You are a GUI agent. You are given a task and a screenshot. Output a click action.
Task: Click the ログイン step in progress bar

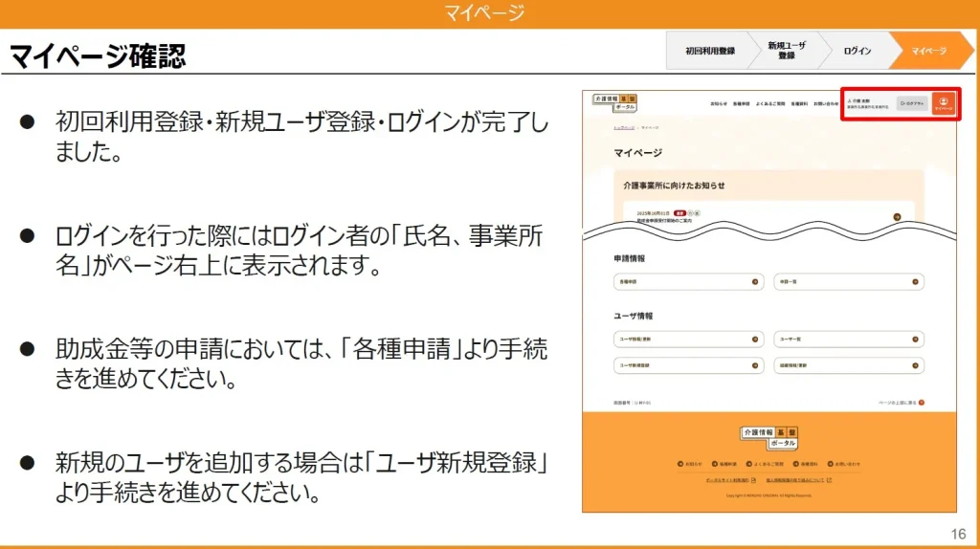click(857, 51)
